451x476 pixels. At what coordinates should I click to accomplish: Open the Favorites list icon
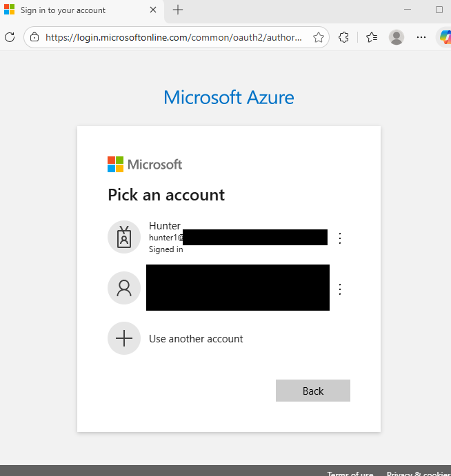372,37
